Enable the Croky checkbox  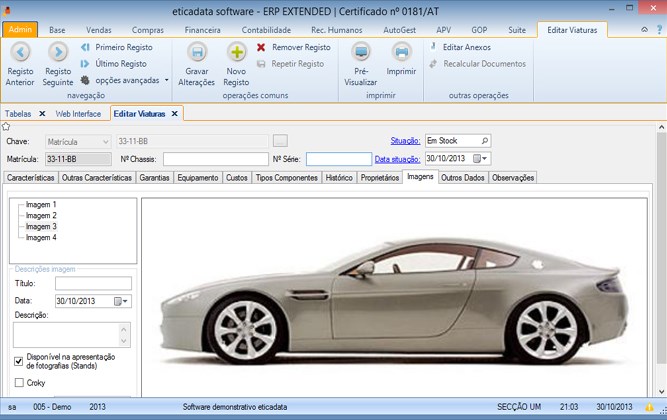coord(19,382)
